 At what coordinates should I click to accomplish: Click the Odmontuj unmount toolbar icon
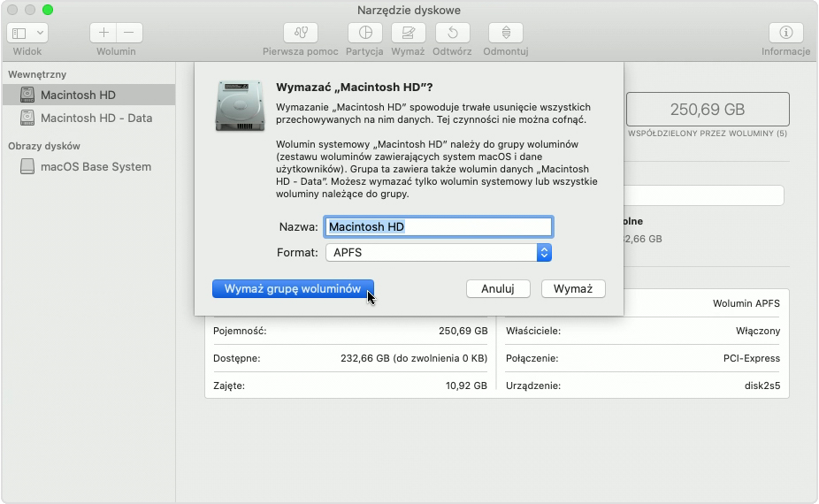coord(506,33)
